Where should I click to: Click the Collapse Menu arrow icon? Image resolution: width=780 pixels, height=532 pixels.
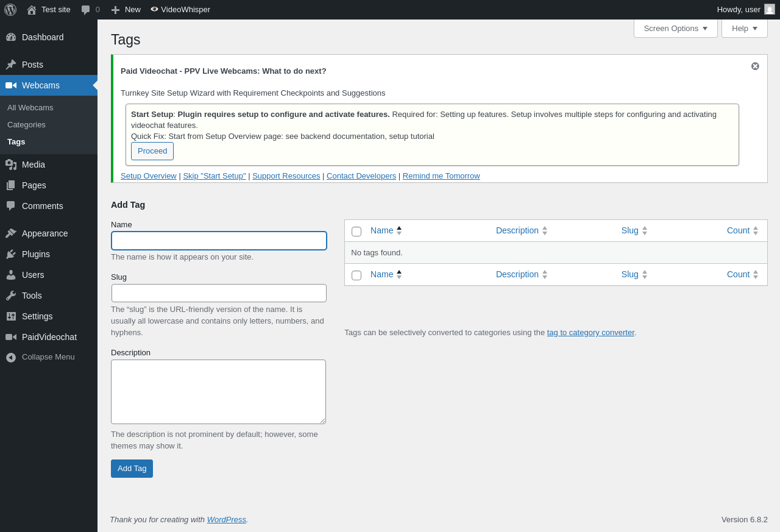(11, 357)
